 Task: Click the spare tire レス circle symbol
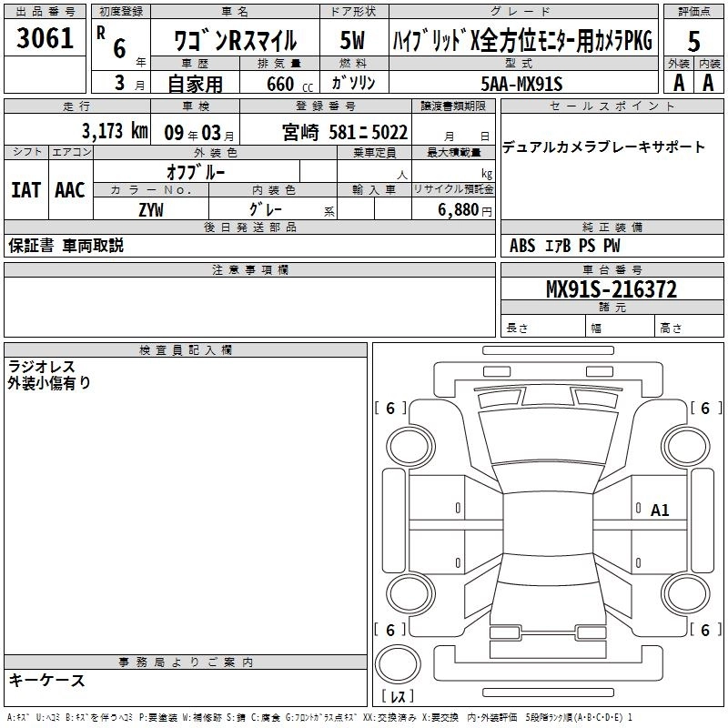398,673
